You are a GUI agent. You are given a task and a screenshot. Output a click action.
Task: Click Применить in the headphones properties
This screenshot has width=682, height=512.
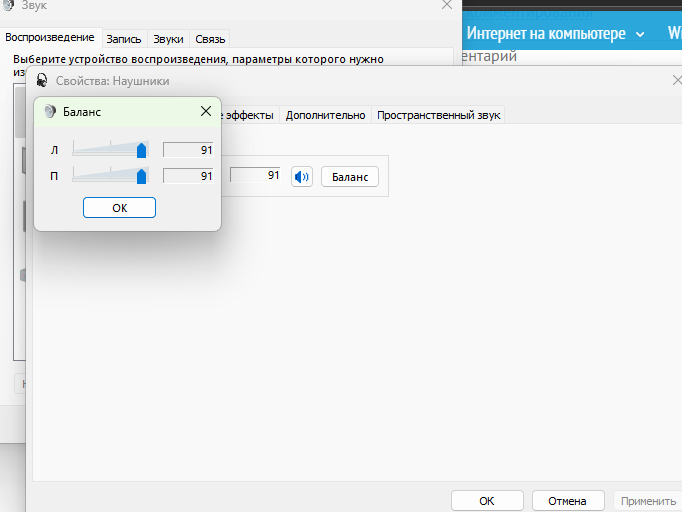[648, 501]
